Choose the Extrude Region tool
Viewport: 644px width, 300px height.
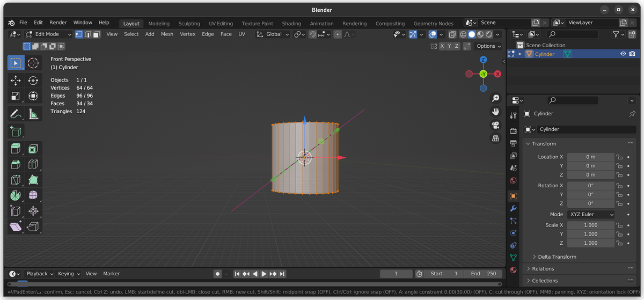[16, 149]
